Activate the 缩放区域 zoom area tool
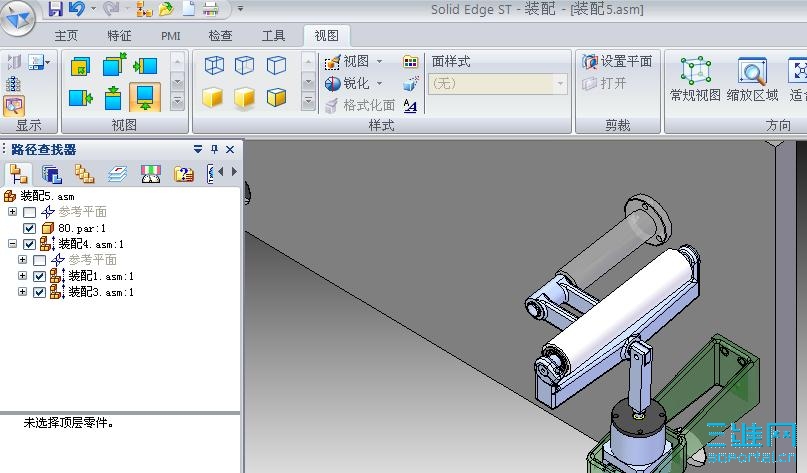Viewport: 807px width, 473px height. coord(752,79)
